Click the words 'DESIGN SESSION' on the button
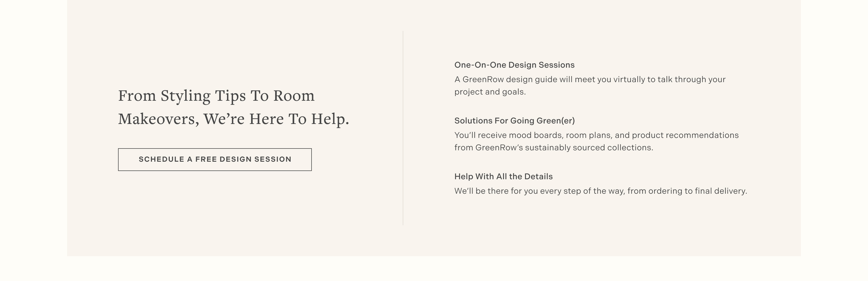Image resolution: width=868 pixels, height=281 pixels. click(x=255, y=159)
